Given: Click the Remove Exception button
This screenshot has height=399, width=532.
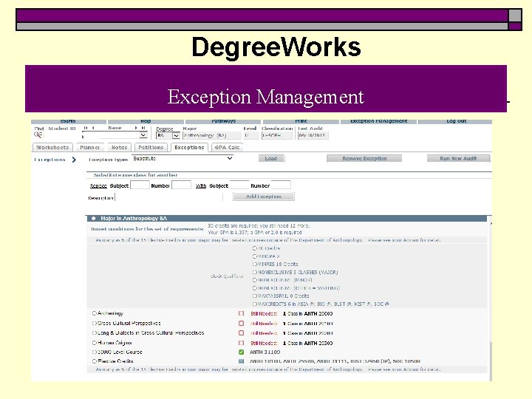Looking at the screenshot, I should point(364,158).
